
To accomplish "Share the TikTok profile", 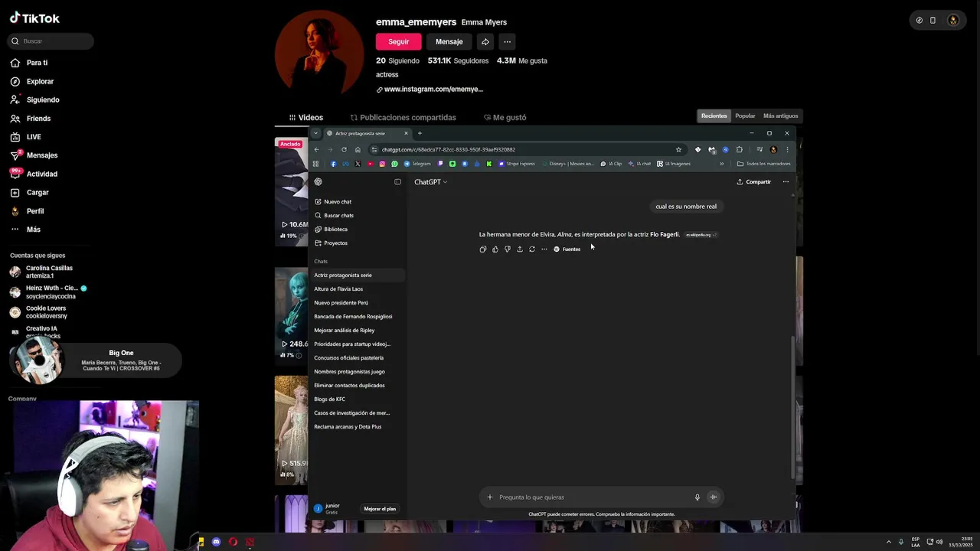I will click(x=485, y=41).
